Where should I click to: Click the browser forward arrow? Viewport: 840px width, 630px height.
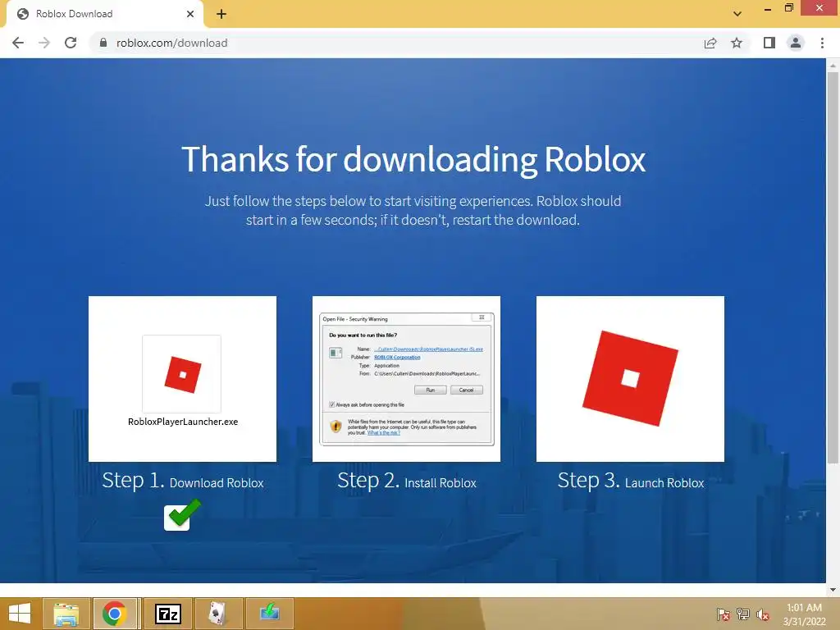(44, 43)
